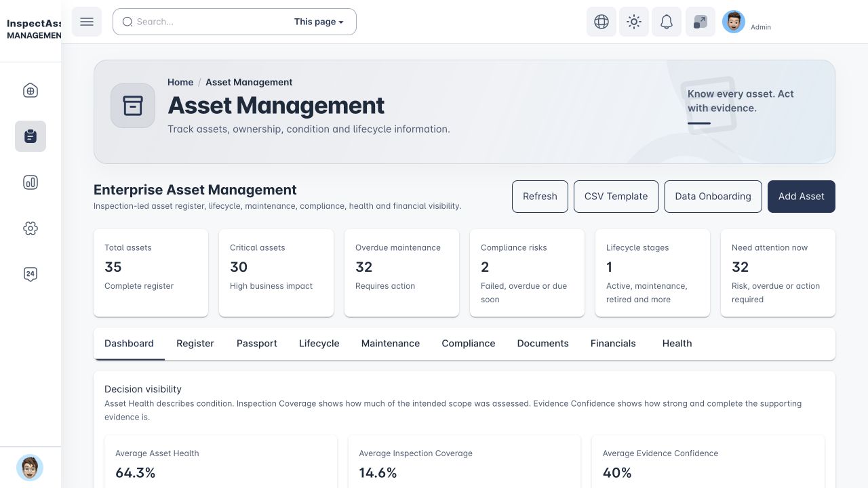Open the Health tab

click(677, 344)
